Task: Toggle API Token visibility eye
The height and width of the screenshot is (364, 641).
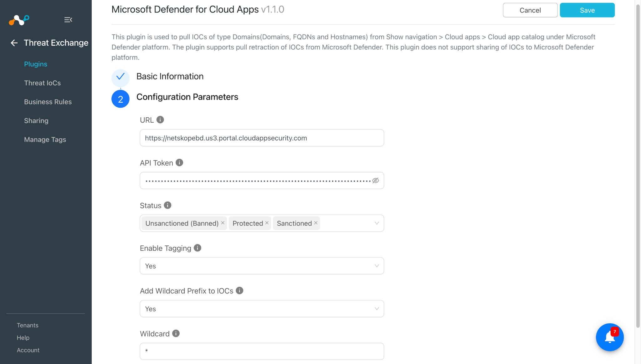Action: (376, 181)
